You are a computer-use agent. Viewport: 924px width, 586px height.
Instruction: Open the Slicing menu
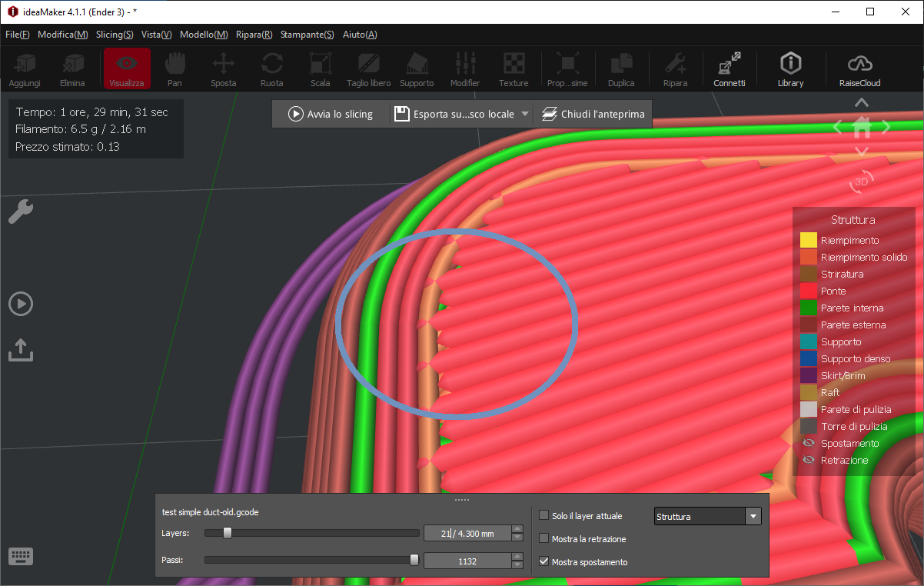115,35
